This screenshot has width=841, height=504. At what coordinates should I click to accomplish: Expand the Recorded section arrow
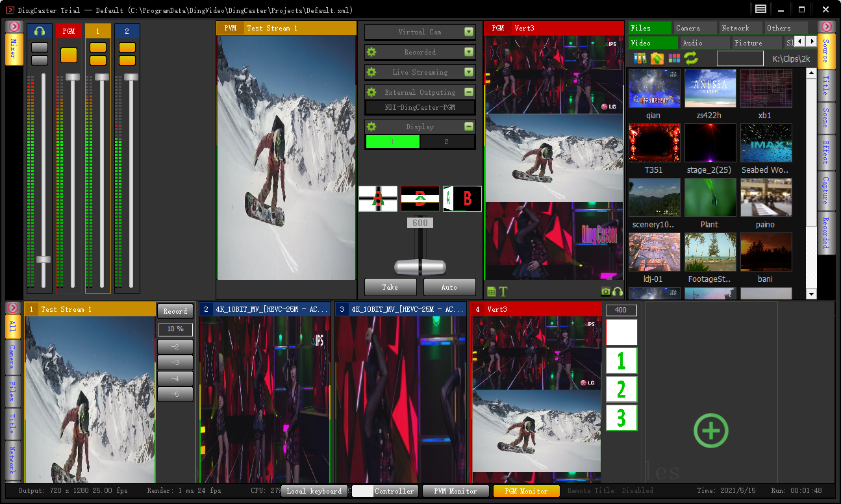tap(469, 52)
